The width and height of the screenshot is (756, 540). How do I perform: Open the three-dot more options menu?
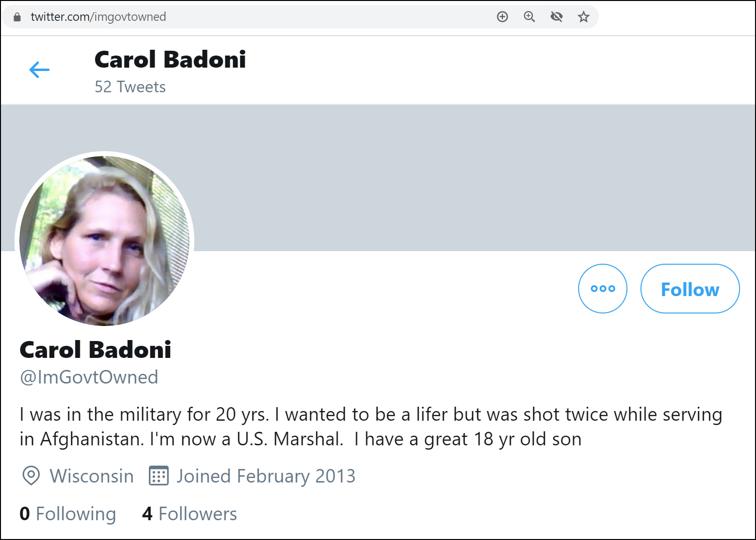pos(602,288)
